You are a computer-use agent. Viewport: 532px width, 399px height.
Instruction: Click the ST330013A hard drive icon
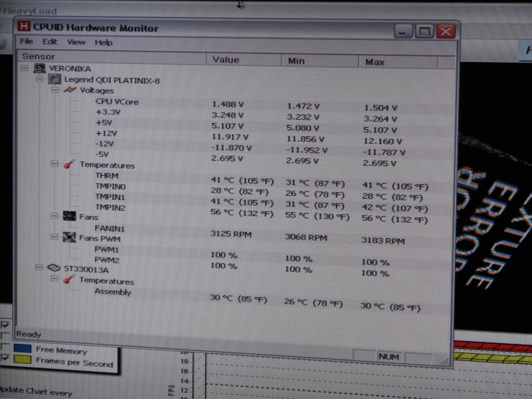point(54,268)
